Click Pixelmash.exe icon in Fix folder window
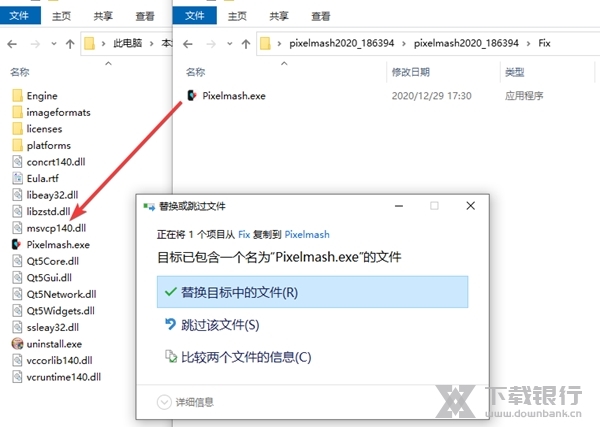 [x=192, y=96]
